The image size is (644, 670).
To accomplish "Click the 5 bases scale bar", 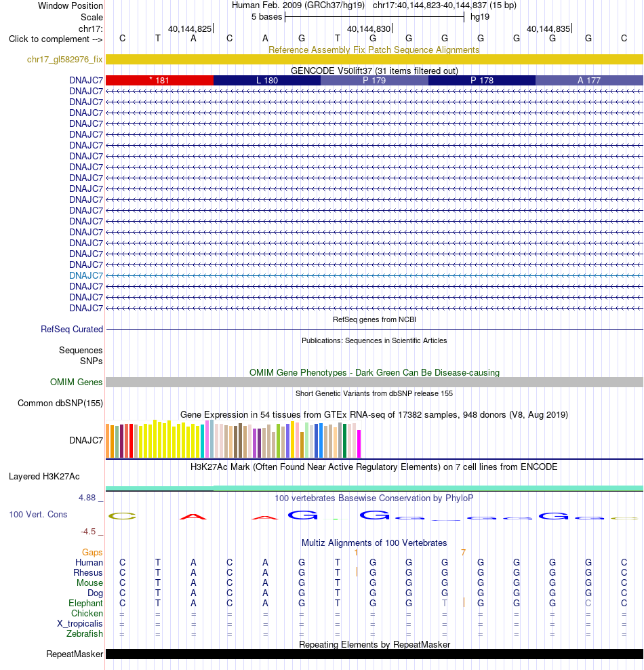I will 374,17.
